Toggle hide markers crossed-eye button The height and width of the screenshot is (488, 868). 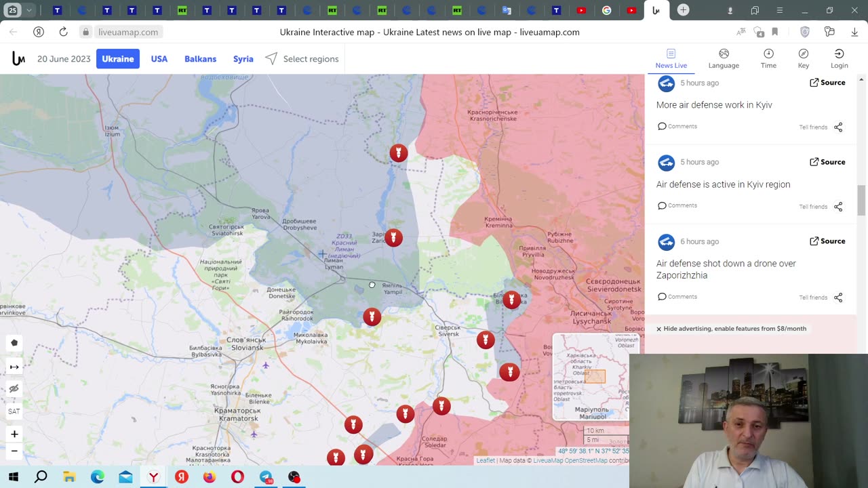point(14,388)
